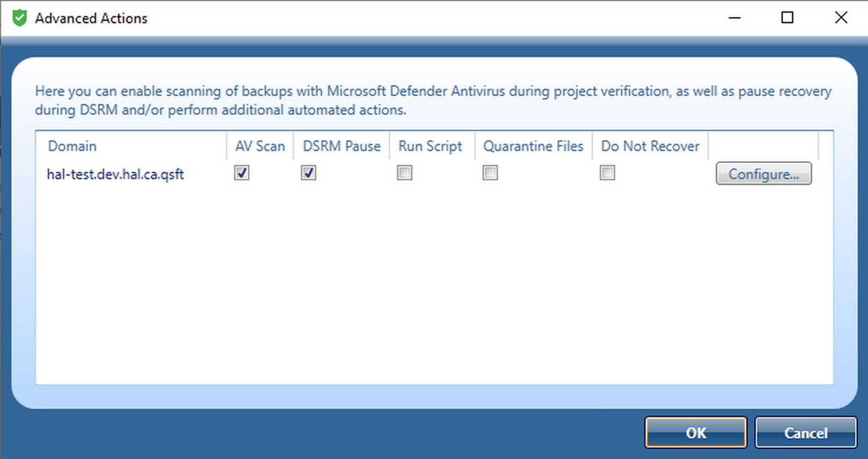Minimize the Advanced Actions dialog
Viewport: 868px width, 459px height.
734,18
